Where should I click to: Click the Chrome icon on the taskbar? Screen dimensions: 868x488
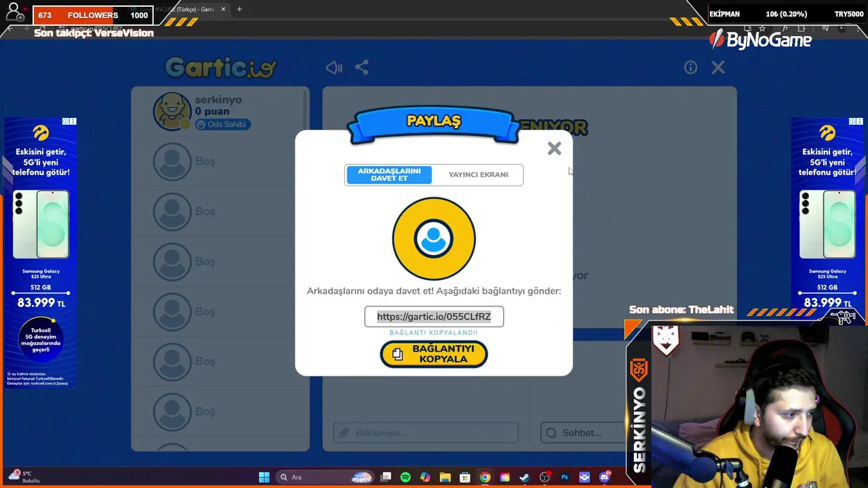pos(485,477)
